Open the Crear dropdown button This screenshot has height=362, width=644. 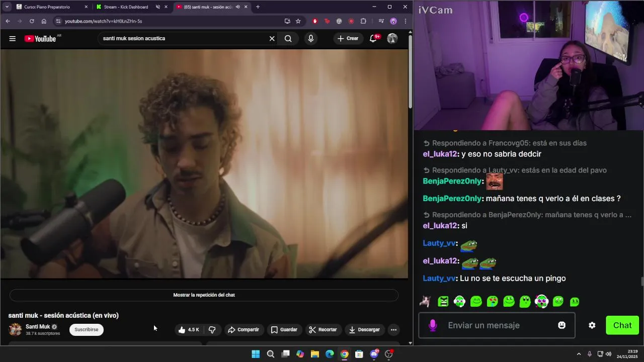click(348, 38)
